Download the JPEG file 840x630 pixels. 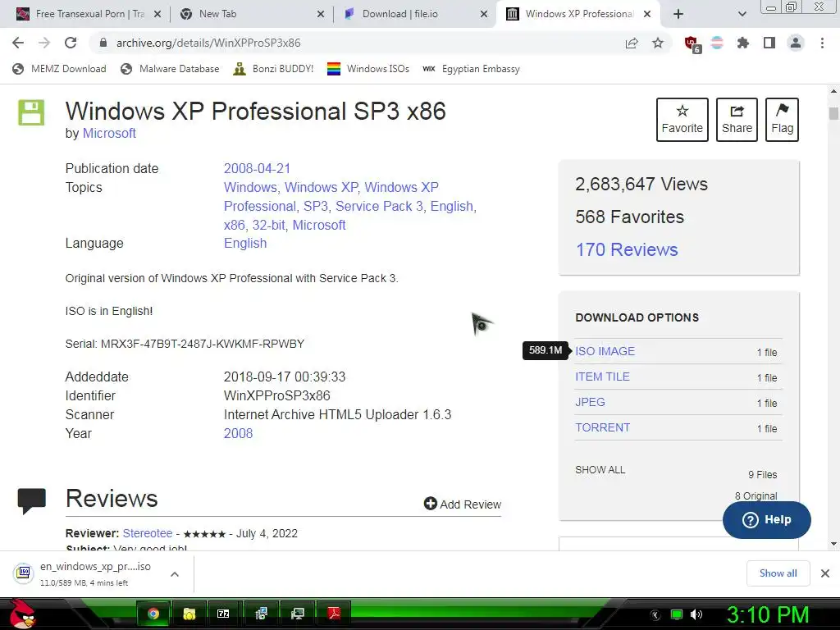pyautogui.click(x=590, y=402)
